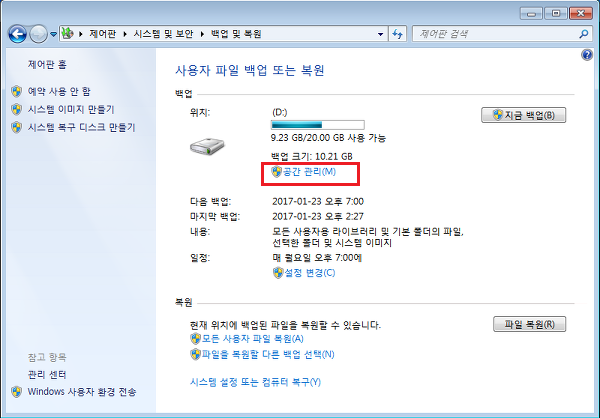This screenshot has width=600, height=418.
Task: Select the 제어판 breadcrumb in address bar
Action: 100,34
